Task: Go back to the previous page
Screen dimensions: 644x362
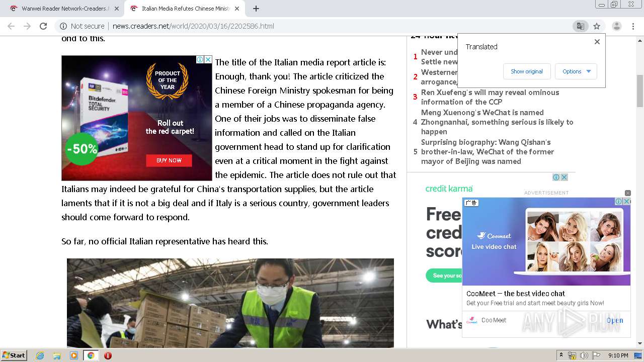Action: [11, 26]
